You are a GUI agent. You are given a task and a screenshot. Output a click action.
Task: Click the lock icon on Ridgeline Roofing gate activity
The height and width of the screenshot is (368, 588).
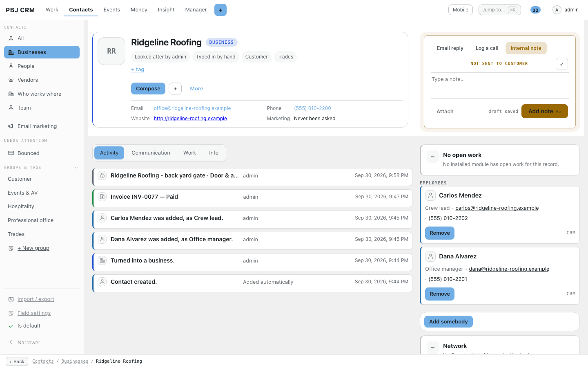tap(102, 175)
